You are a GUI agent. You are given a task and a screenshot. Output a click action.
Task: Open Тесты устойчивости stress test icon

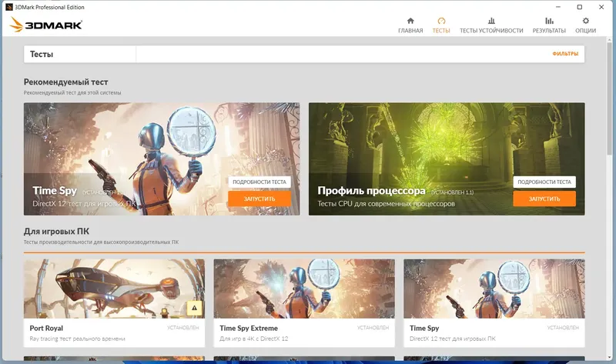[491, 21]
